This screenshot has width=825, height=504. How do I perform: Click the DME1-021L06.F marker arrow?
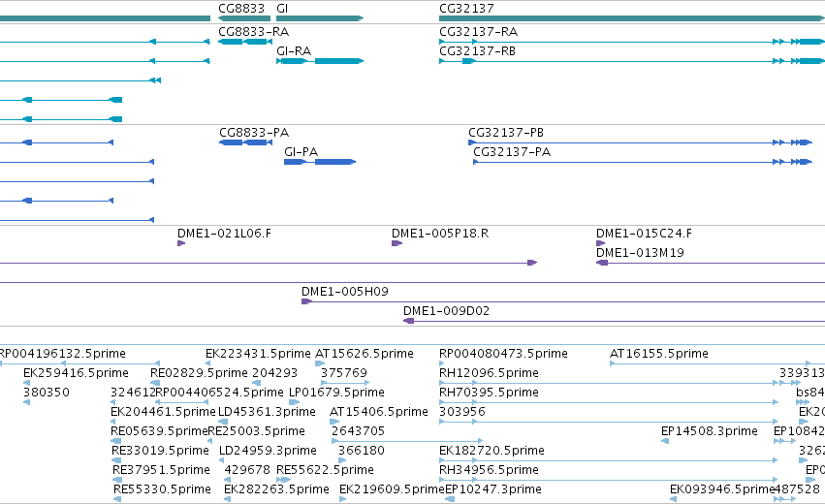[181, 243]
